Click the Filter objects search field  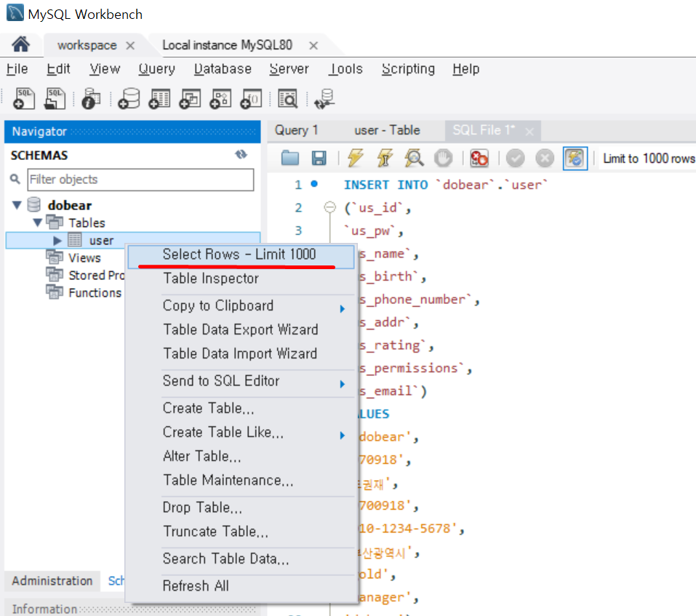(x=140, y=180)
